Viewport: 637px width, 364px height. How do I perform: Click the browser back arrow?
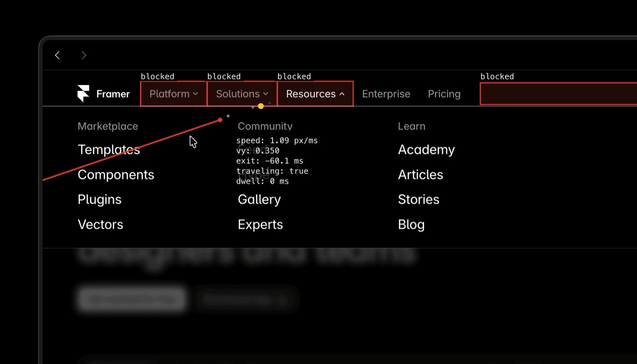(57, 55)
